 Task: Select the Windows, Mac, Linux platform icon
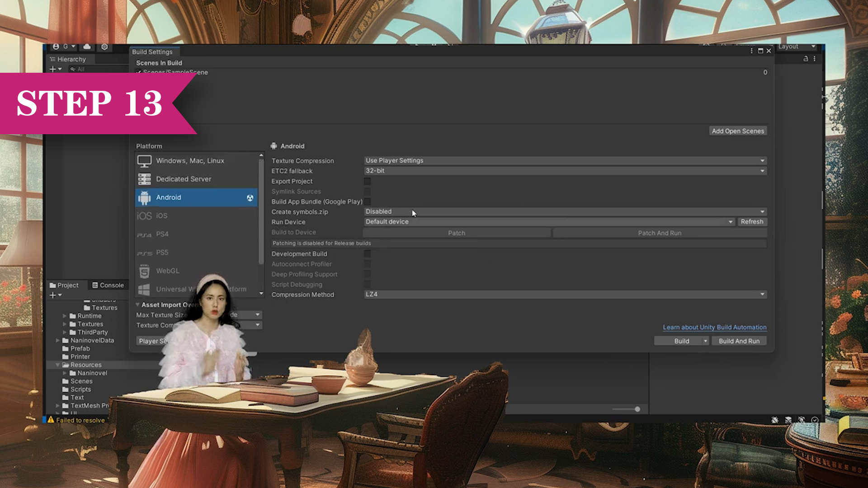point(144,161)
